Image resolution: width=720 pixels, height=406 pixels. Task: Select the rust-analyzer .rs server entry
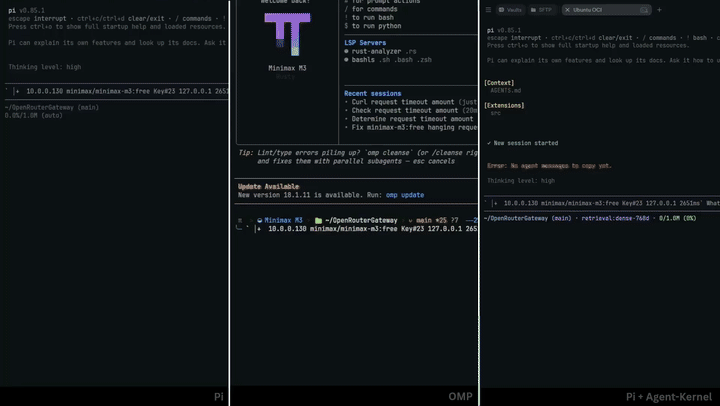[x=381, y=51]
